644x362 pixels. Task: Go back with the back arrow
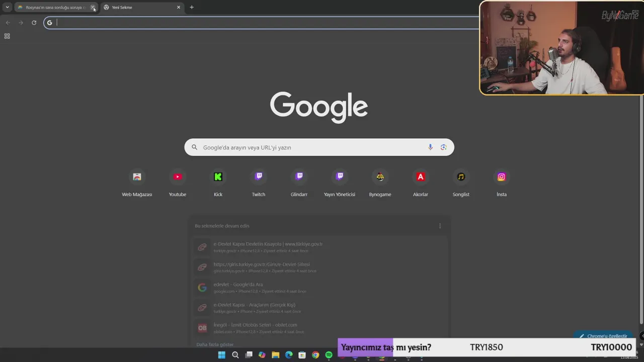8,23
